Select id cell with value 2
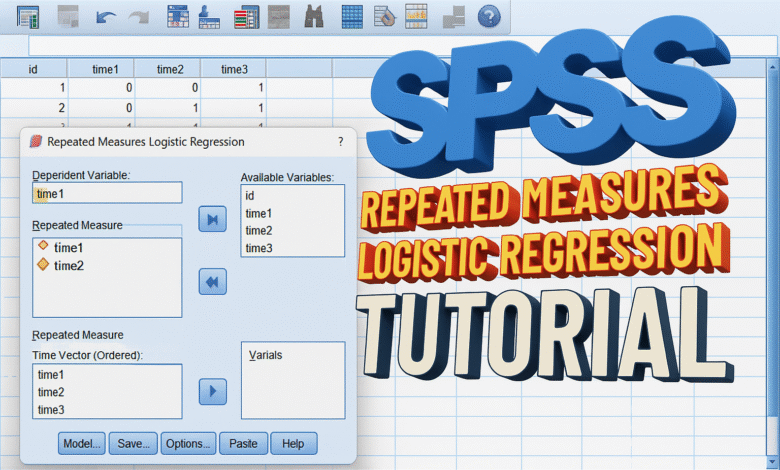The width and height of the screenshot is (780, 470). click(34, 107)
